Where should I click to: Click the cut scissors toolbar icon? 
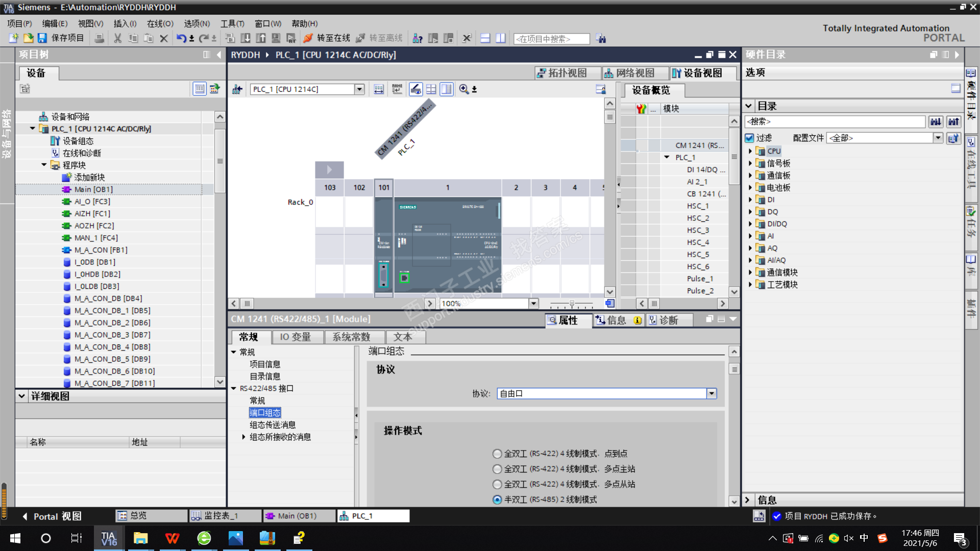click(x=117, y=38)
